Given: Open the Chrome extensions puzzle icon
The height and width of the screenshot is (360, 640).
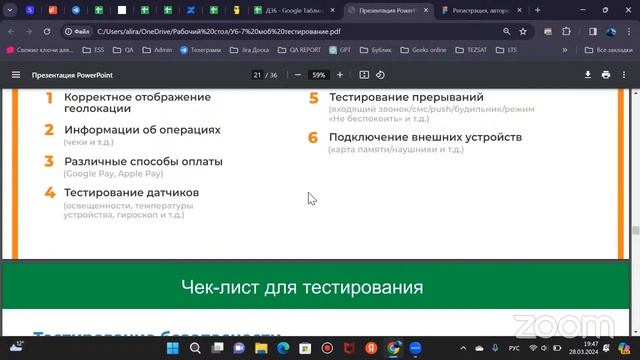Looking at the screenshot, I should click(x=566, y=31).
